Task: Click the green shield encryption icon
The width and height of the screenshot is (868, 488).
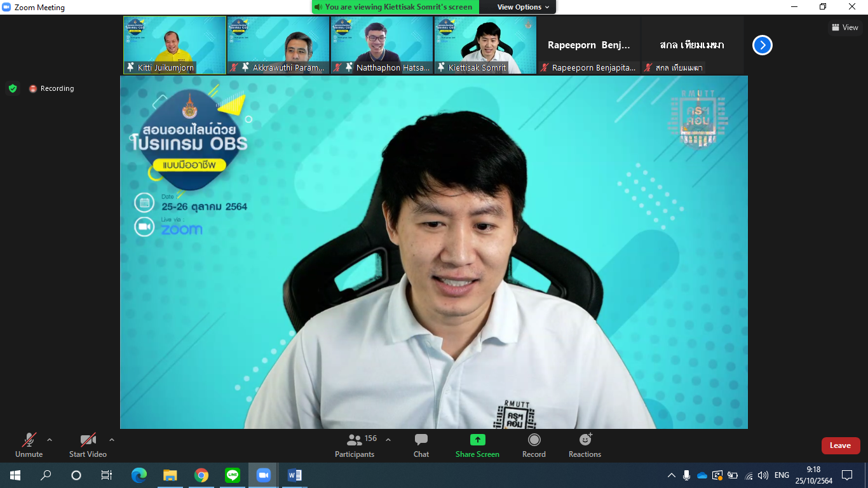Action: pos(13,88)
